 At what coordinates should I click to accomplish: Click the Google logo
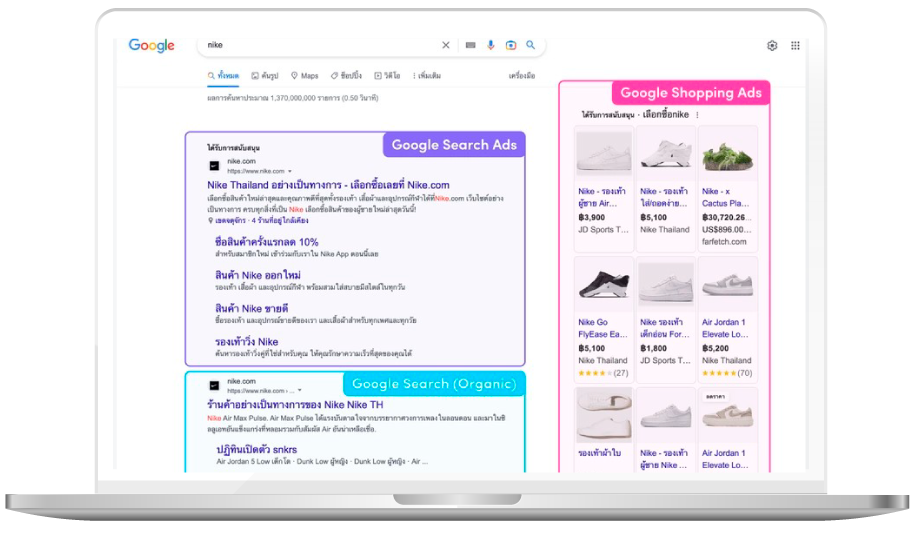tap(151, 46)
